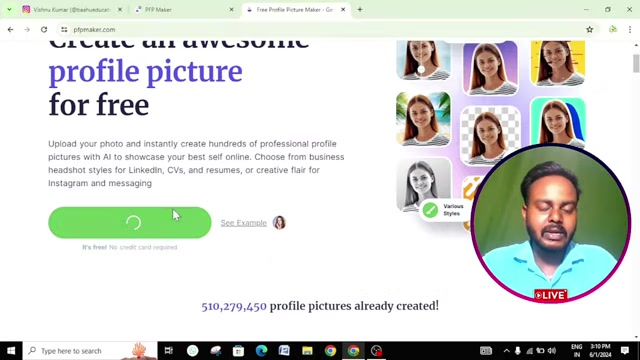Select the beach background sample portrait
Screen dimensions: 640x360
423,119
